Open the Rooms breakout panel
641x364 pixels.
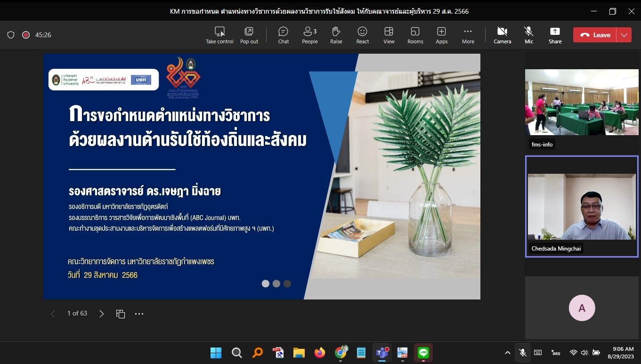pyautogui.click(x=415, y=35)
